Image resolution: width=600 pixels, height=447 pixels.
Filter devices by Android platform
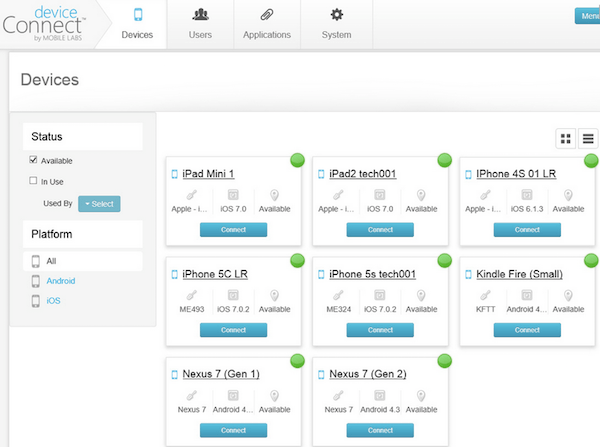point(61,281)
